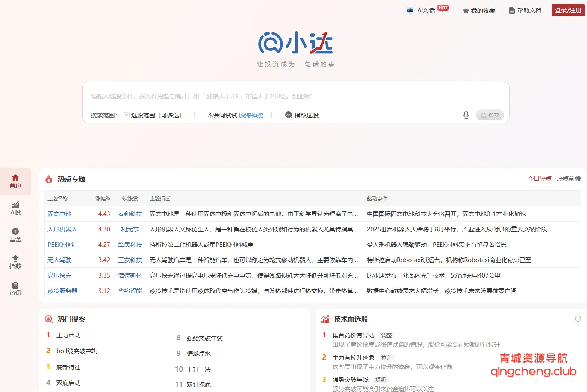The image size is (587, 392).
Task: Select the 今日热点 tab
Action: pos(540,179)
